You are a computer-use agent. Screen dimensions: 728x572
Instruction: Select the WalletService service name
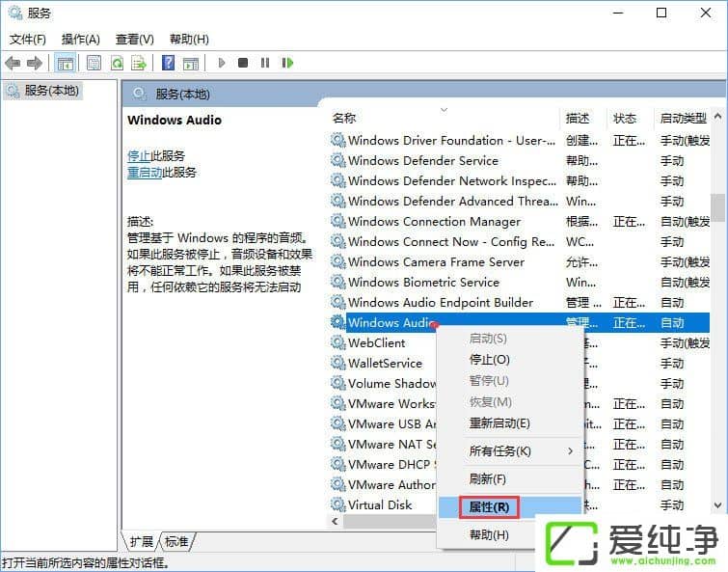(385, 363)
